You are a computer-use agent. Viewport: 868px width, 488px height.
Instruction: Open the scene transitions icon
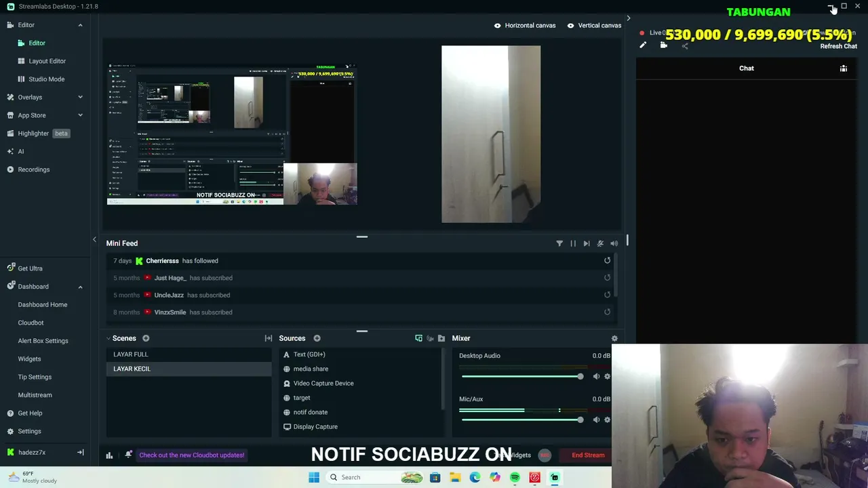pyautogui.click(x=269, y=338)
